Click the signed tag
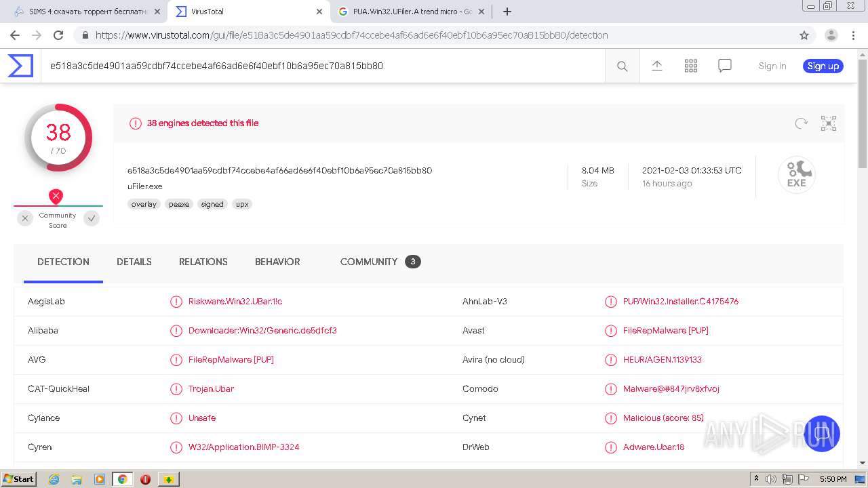The width and height of the screenshot is (868, 488). tap(212, 204)
